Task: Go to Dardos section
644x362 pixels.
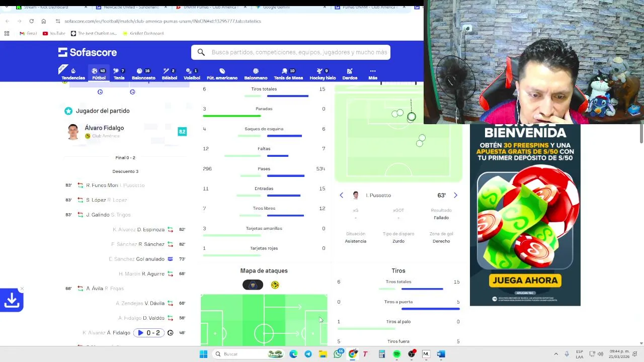Action: pos(350,74)
